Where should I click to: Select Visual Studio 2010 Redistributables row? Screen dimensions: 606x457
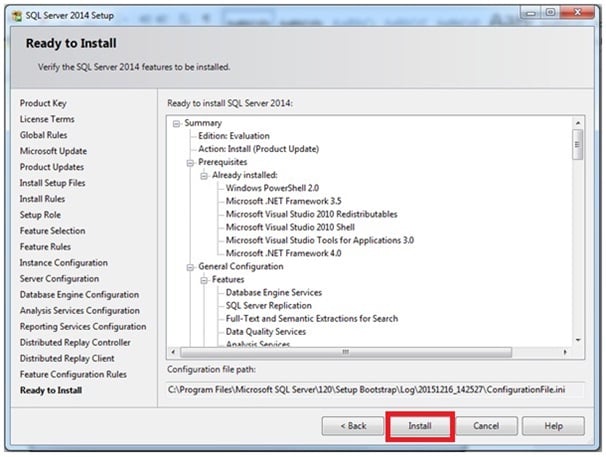click(312, 215)
